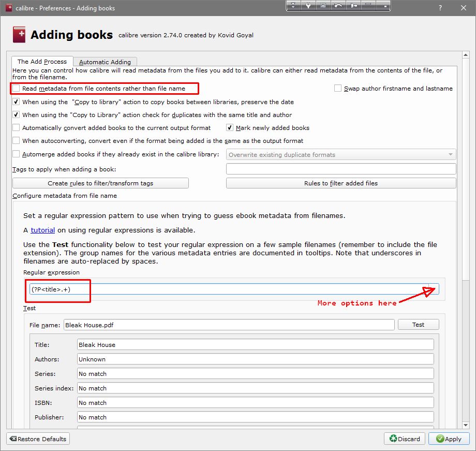Screen dimensions: 476x451
Task: Open Overwrite existing duplicate formats dropdown
Action: pos(341,155)
